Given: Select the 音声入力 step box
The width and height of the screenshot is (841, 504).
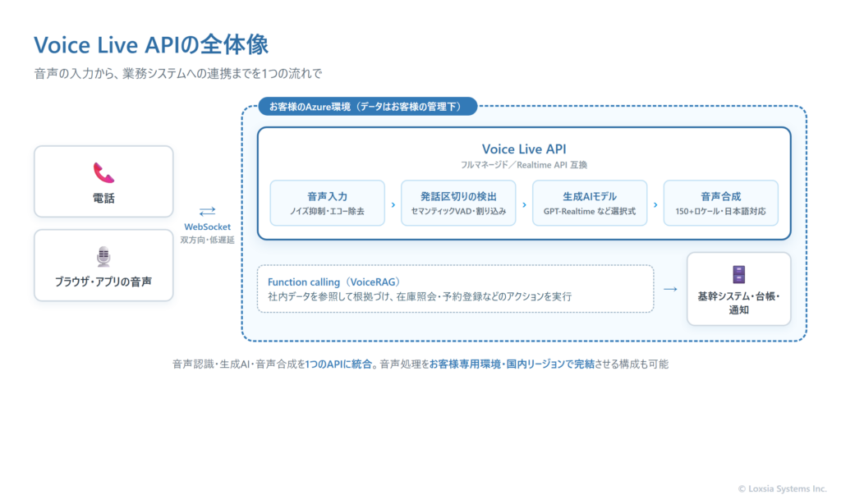Looking at the screenshot, I should (327, 203).
